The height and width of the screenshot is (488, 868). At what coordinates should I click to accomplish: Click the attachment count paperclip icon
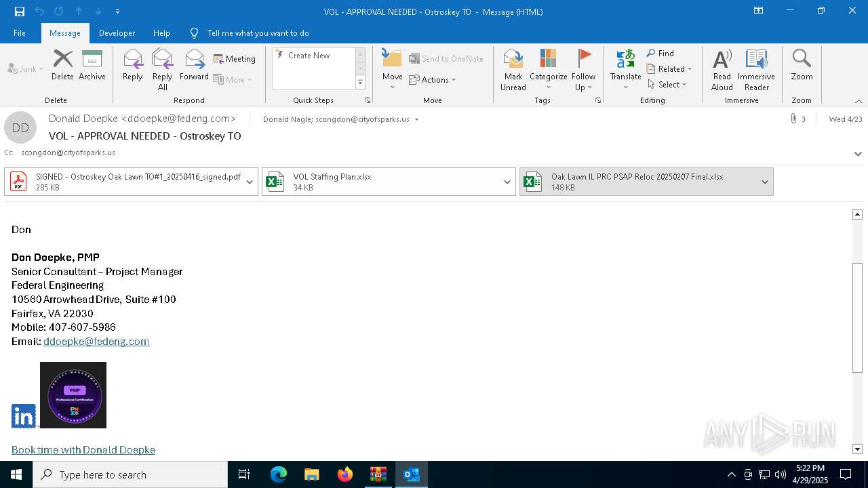pyautogui.click(x=793, y=119)
